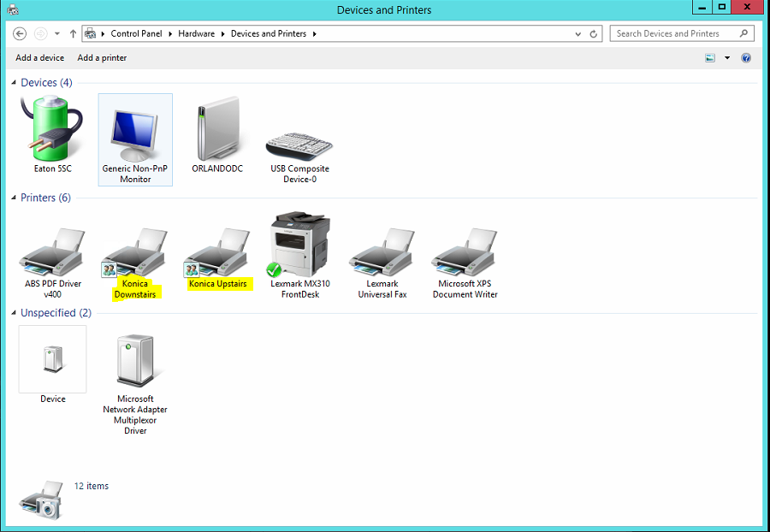Select the USB Composite Device-0 keyboard icon
Screen dimensions: 770x532
point(299,145)
